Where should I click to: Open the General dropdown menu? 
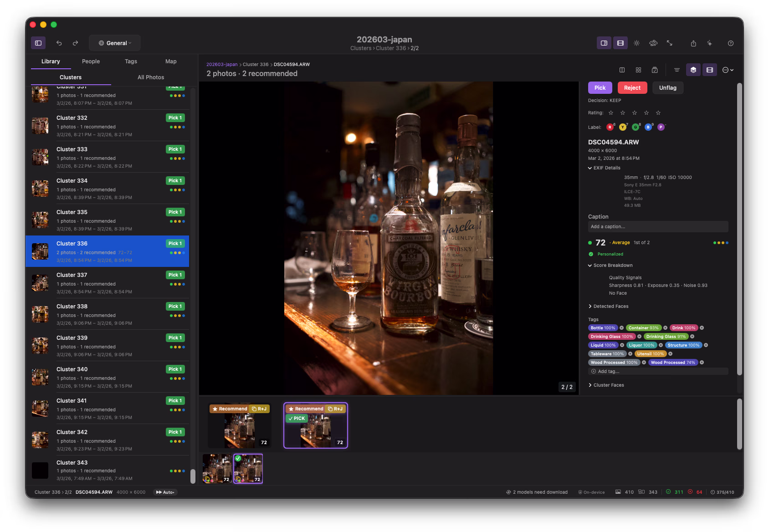click(115, 43)
